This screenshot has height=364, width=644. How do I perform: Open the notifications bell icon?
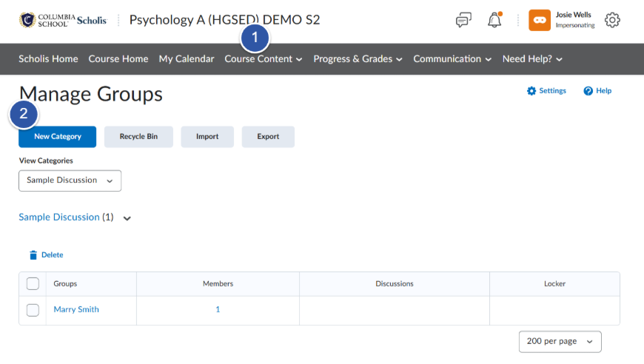tap(494, 20)
